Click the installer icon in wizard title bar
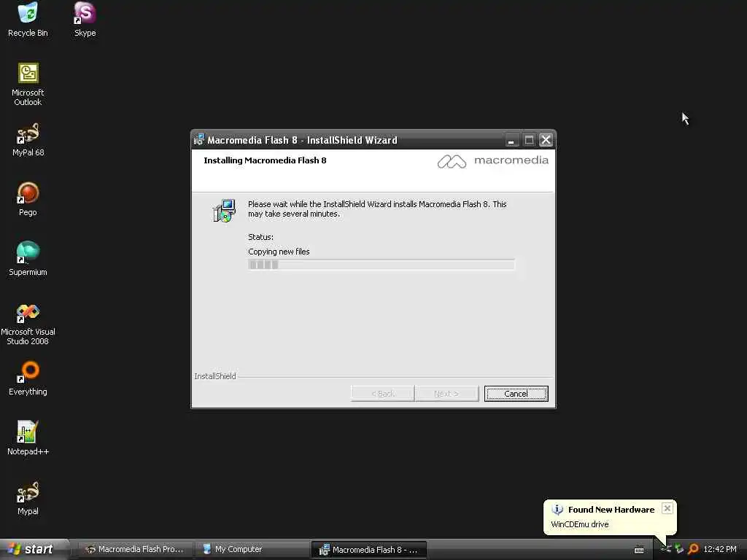 pyautogui.click(x=199, y=140)
